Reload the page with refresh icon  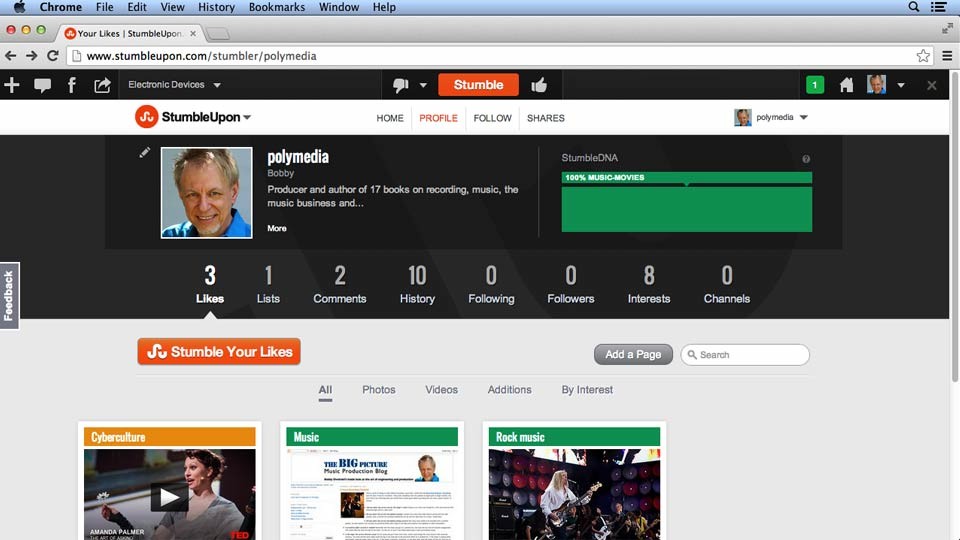53,56
